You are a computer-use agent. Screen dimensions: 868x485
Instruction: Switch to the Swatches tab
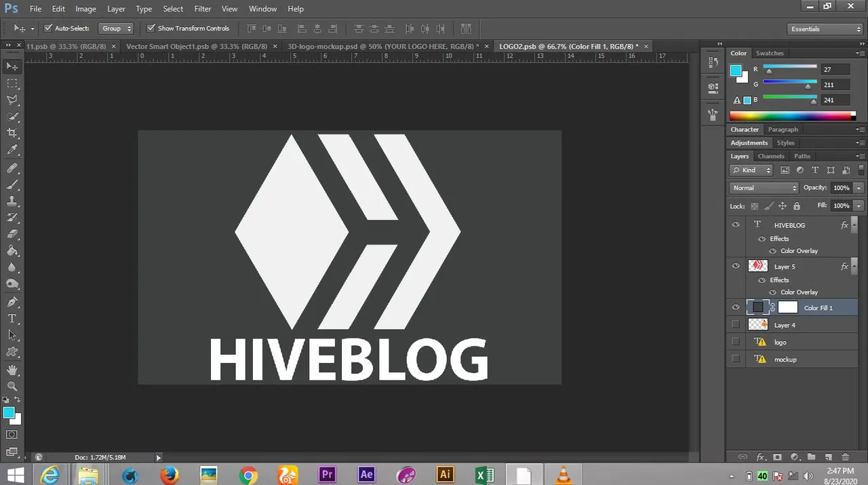770,53
